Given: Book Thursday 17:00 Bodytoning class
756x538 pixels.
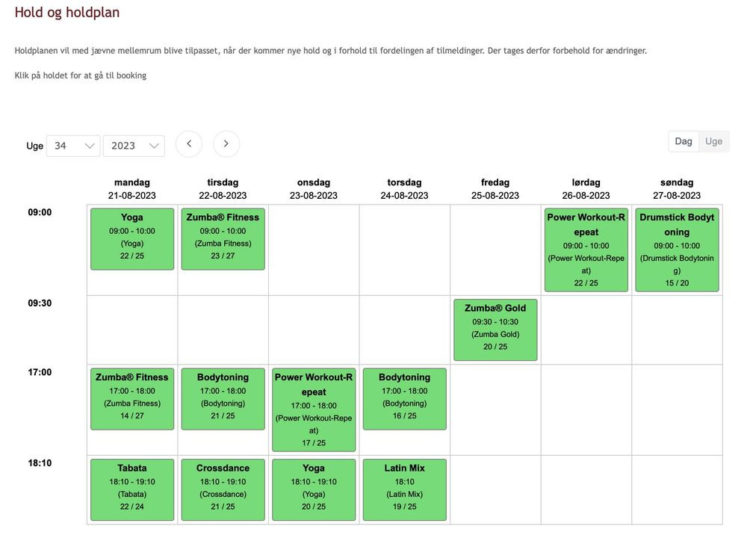Looking at the screenshot, I should [x=405, y=399].
